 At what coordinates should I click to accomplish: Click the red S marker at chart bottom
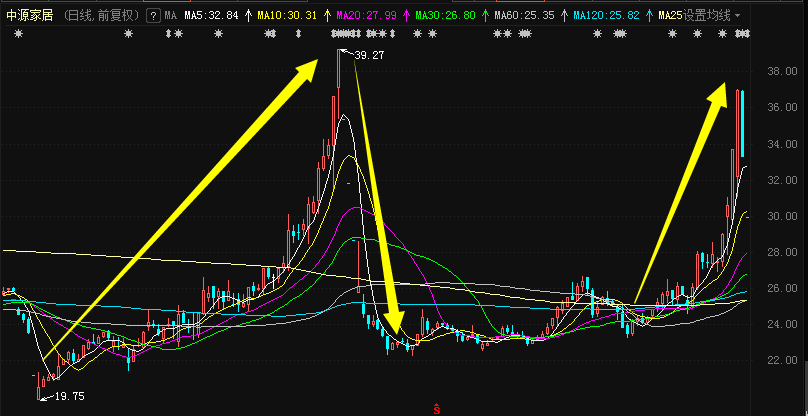436,408
